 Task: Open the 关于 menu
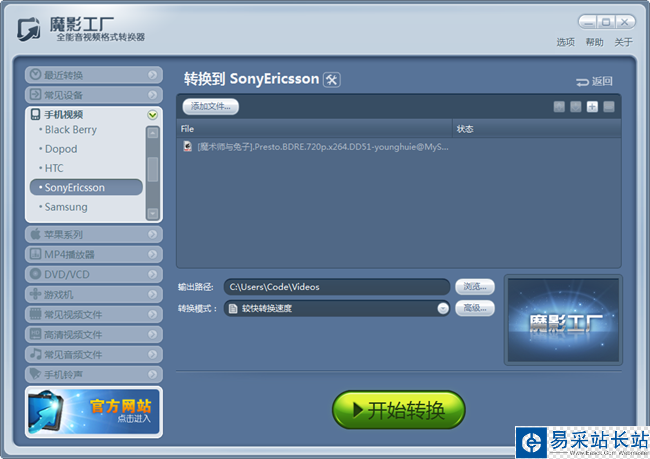(623, 42)
